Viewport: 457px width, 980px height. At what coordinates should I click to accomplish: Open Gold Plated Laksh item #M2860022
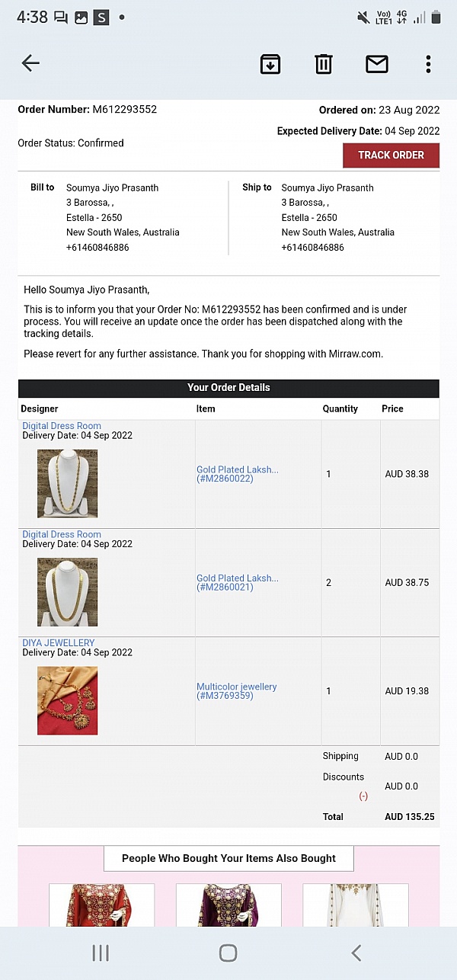238,474
